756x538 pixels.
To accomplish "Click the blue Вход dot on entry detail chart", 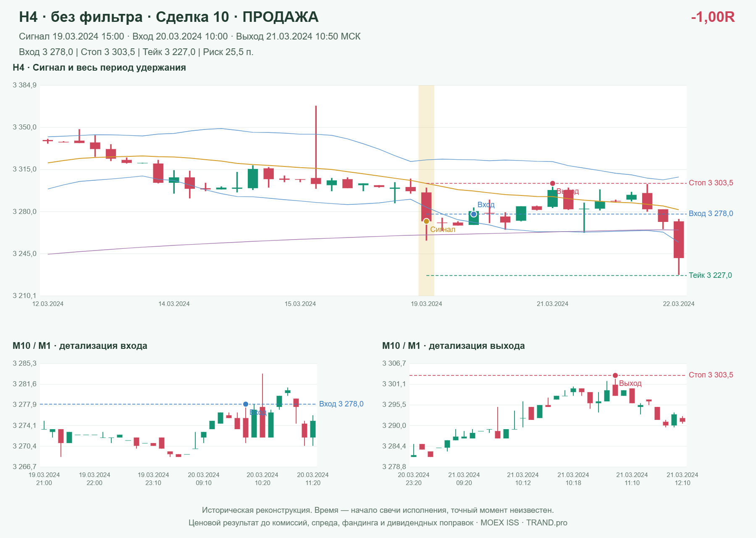I will tap(246, 404).
